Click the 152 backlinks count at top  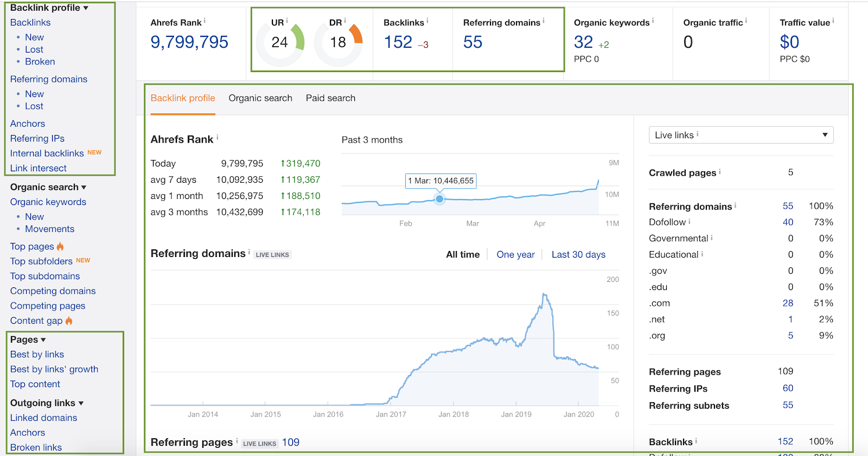tap(398, 42)
